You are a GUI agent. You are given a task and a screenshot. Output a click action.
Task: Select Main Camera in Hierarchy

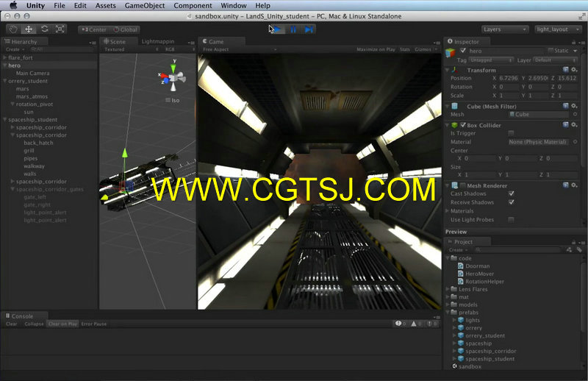32,74
